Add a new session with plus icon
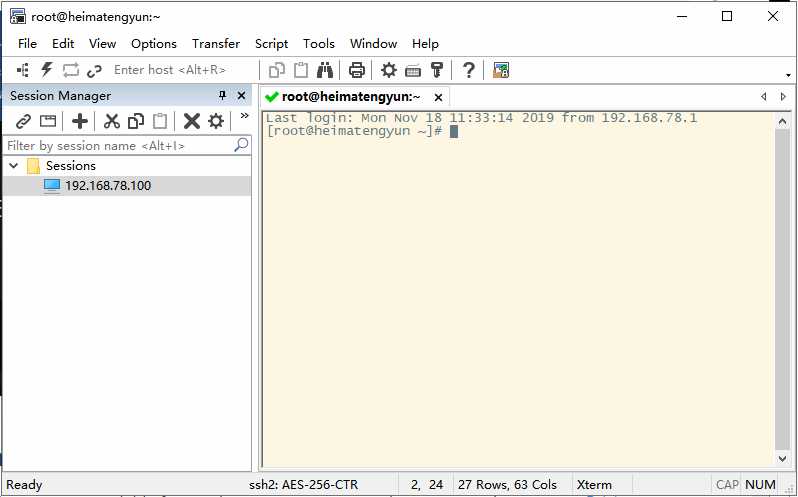This screenshot has height=497, width=798. (80, 121)
